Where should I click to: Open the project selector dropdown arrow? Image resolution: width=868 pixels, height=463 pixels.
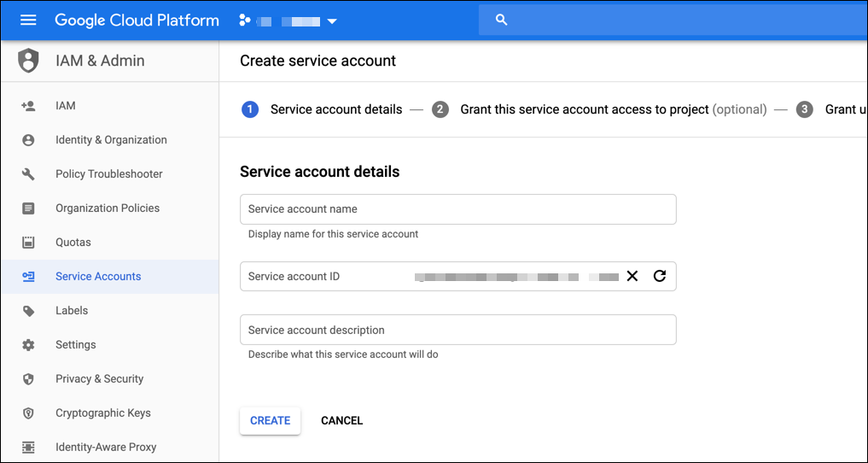[x=332, y=21]
